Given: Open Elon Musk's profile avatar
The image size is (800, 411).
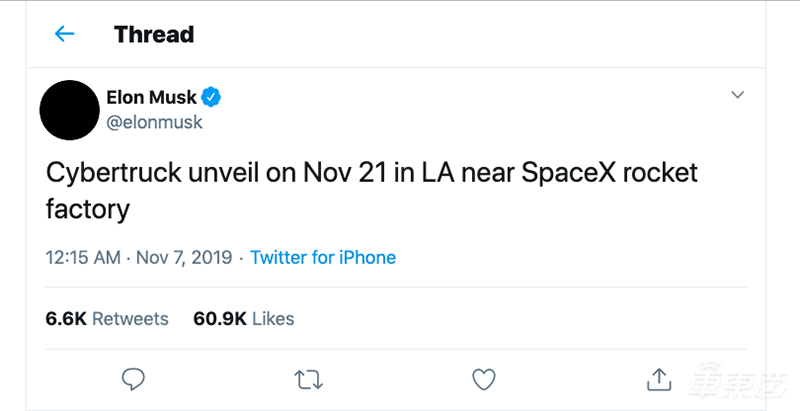Looking at the screenshot, I should pyautogui.click(x=67, y=109).
